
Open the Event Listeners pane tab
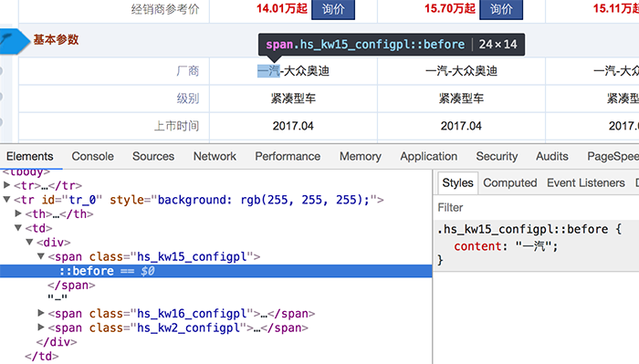tap(586, 182)
